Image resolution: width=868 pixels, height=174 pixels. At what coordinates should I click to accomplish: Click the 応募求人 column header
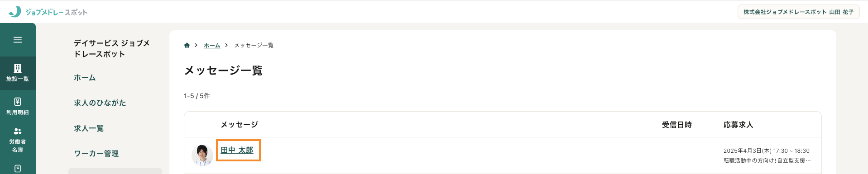point(738,124)
